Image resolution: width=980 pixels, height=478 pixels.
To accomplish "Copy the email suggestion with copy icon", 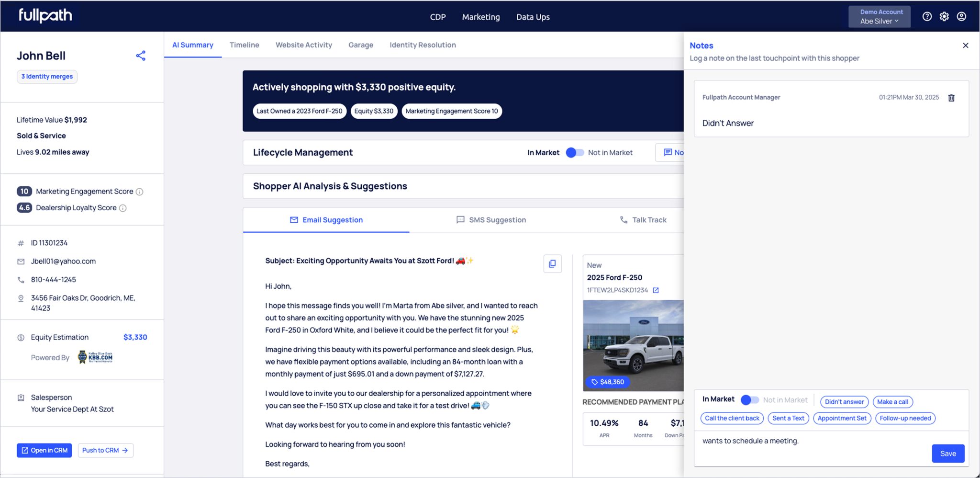I will [x=552, y=263].
